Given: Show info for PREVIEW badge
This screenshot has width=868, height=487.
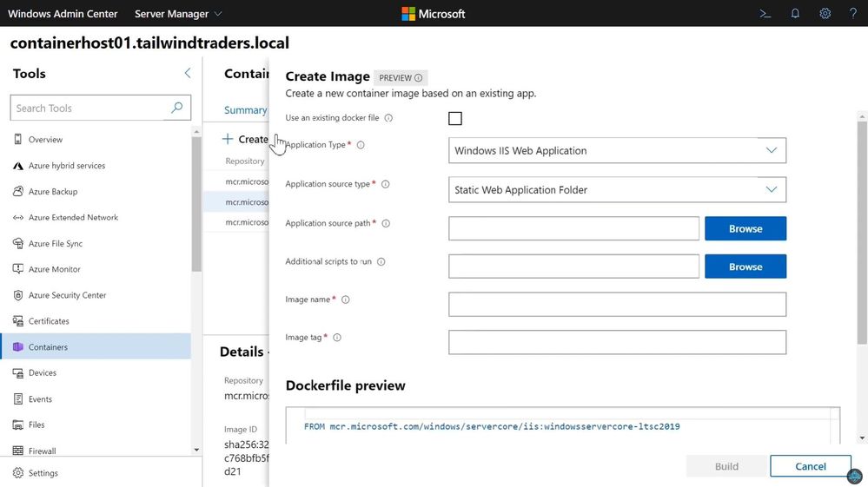Looking at the screenshot, I should coord(419,78).
